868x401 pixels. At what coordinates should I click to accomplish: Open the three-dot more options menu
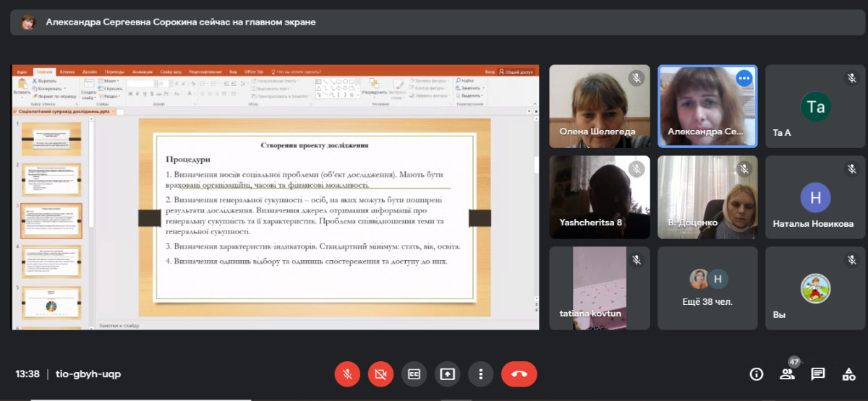click(480, 374)
